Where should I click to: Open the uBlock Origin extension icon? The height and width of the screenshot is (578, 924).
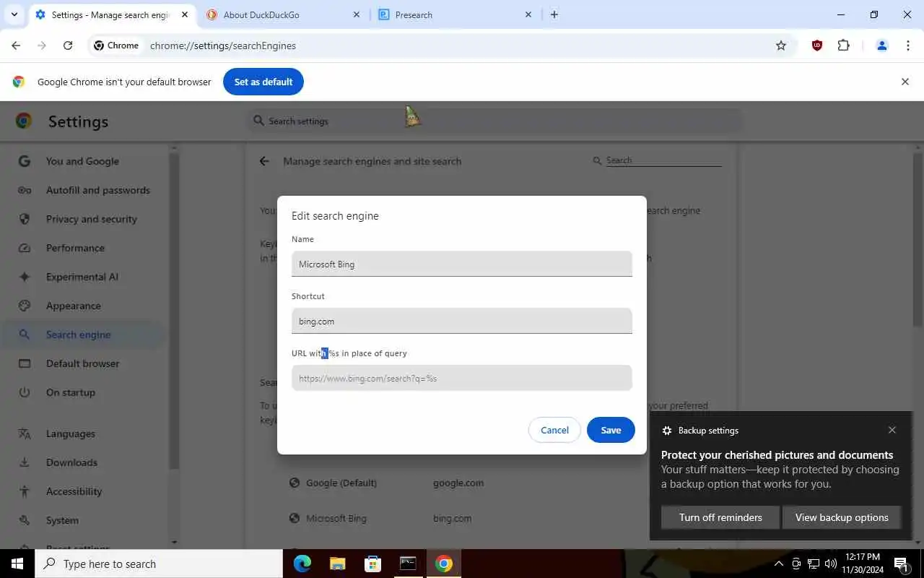coord(817,46)
